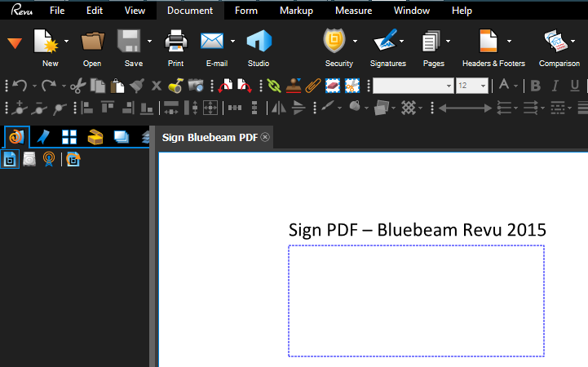Click the Add Control Point icon
The height and width of the screenshot is (367, 588).
[x=19, y=108]
